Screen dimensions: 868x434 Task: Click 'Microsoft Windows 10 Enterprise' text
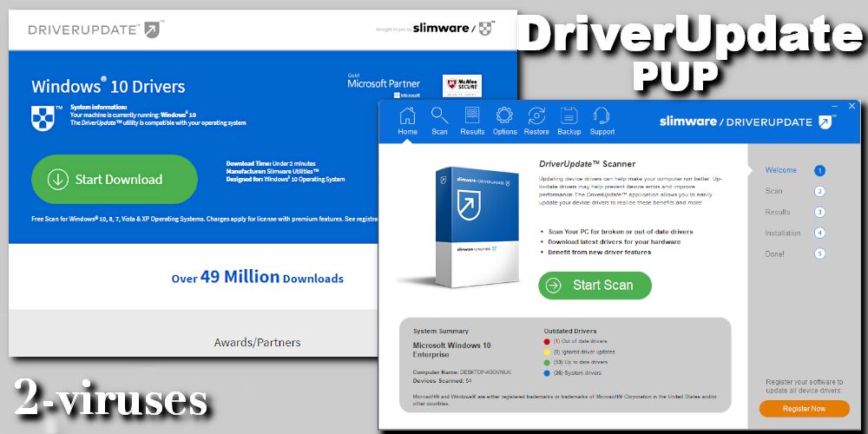coord(451,349)
